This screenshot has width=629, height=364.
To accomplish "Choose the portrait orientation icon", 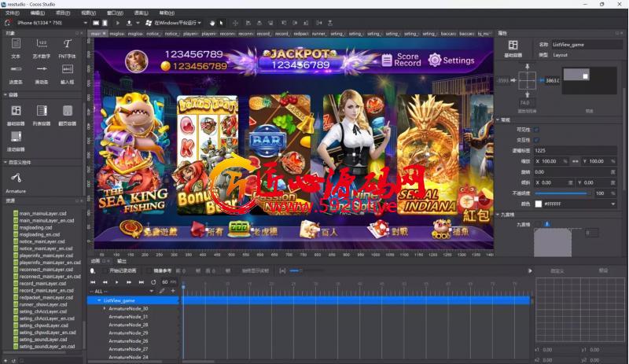I will [x=105, y=23].
